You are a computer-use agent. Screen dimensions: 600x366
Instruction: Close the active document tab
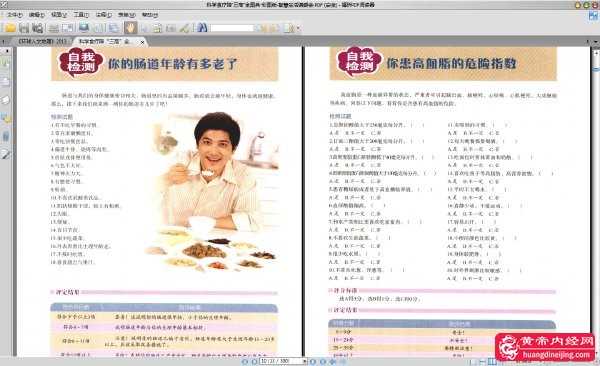pos(142,42)
